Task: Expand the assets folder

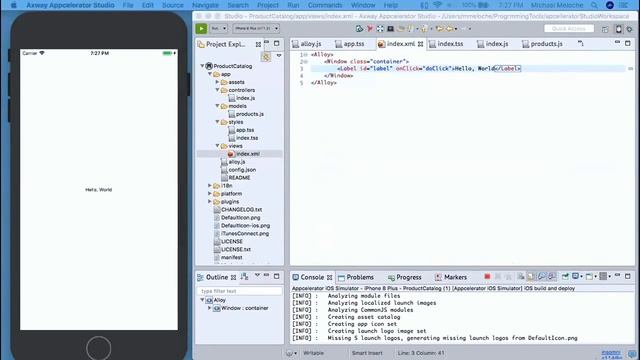Action: pyautogui.click(x=218, y=82)
